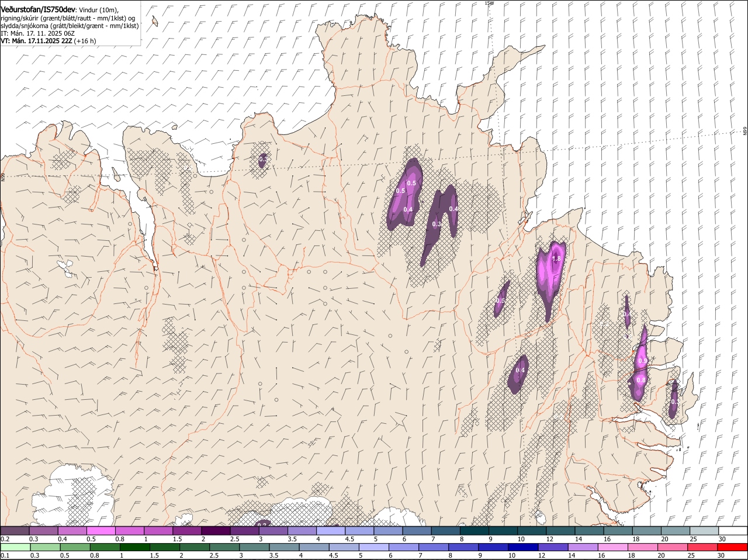This screenshot has width=748, height=560.
Task: Click the 0.9 precipitation value on the map
Action: 642,361
